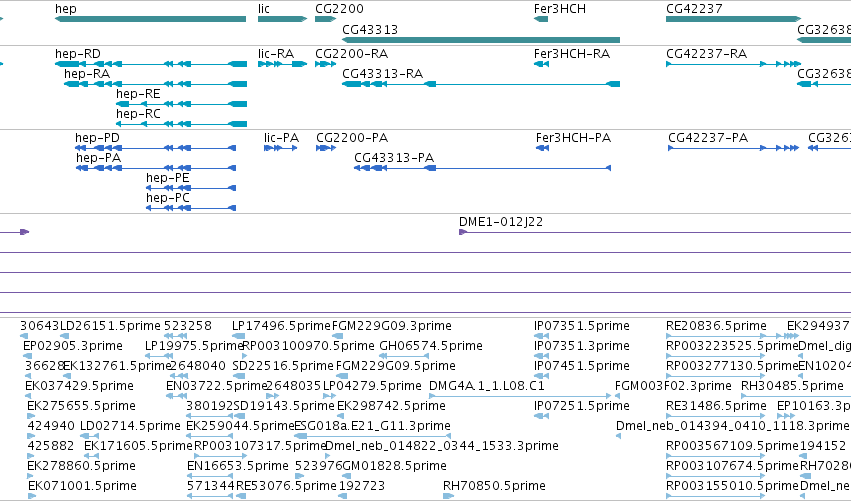Select the RP003107674.5prime EST label

(733, 466)
